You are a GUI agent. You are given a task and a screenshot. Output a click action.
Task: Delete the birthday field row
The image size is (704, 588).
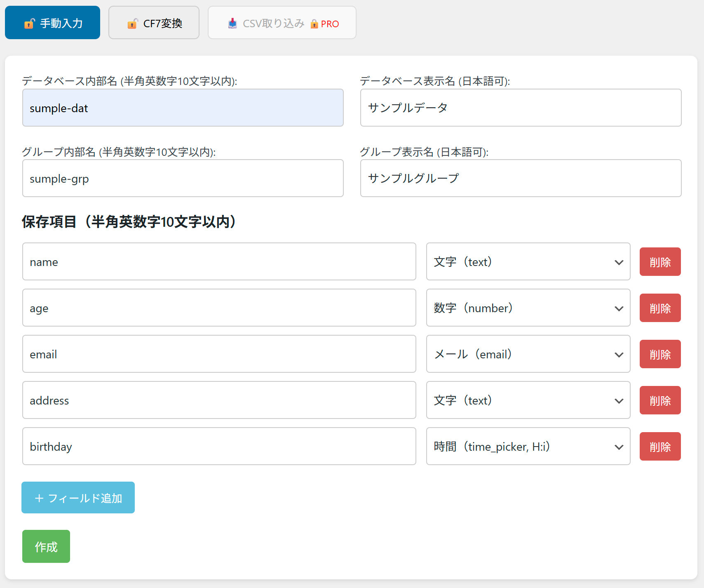point(660,447)
